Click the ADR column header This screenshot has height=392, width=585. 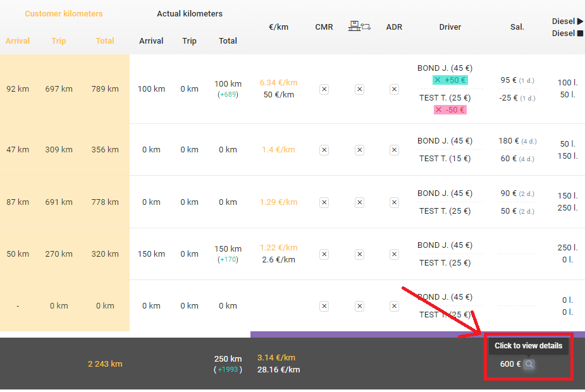click(x=394, y=27)
